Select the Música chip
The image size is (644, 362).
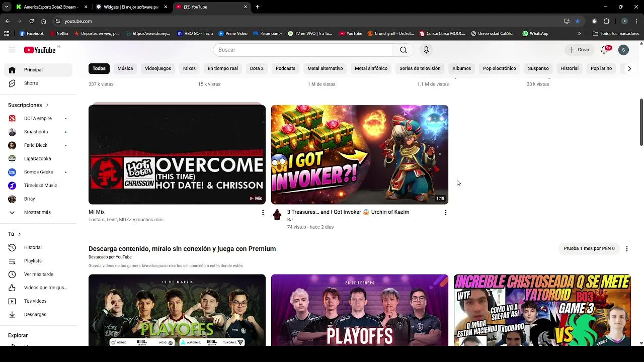pyautogui.click(x=125, y=68)
